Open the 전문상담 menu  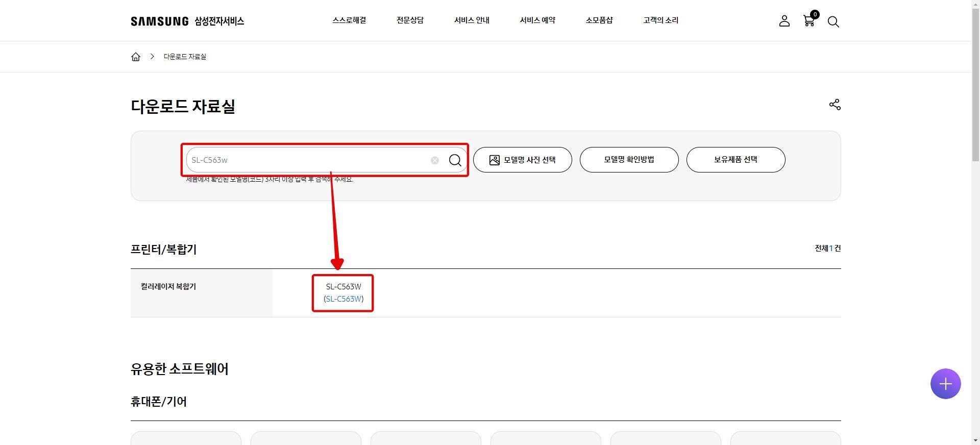click(410, 20)
